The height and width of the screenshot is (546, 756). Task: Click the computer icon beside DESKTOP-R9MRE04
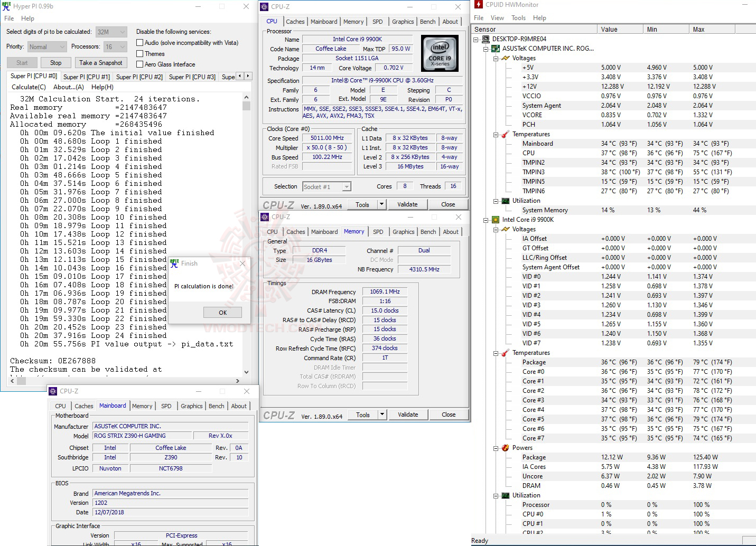(486, 39)
